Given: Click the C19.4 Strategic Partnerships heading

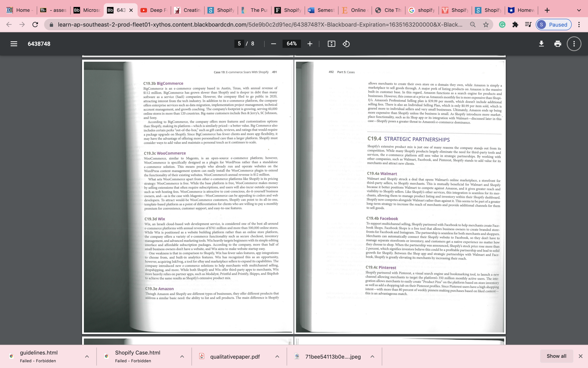Looking at the screenshot, I should [x=409, y=139].
